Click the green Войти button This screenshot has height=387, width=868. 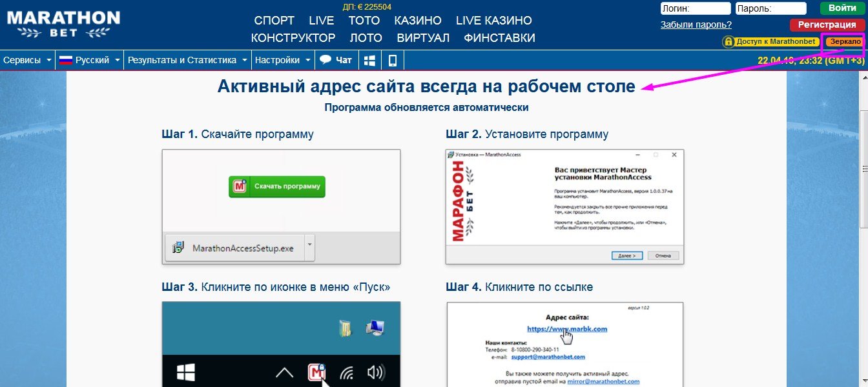(842, 8)
